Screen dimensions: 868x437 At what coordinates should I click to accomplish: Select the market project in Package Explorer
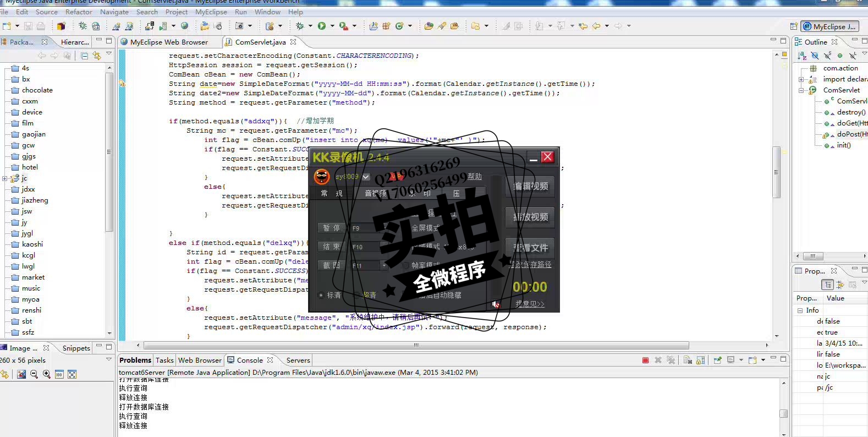(33, 277)
